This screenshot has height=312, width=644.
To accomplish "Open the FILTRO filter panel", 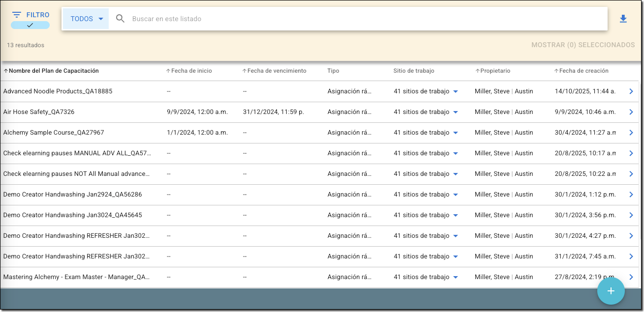I will tap(31, 15).
